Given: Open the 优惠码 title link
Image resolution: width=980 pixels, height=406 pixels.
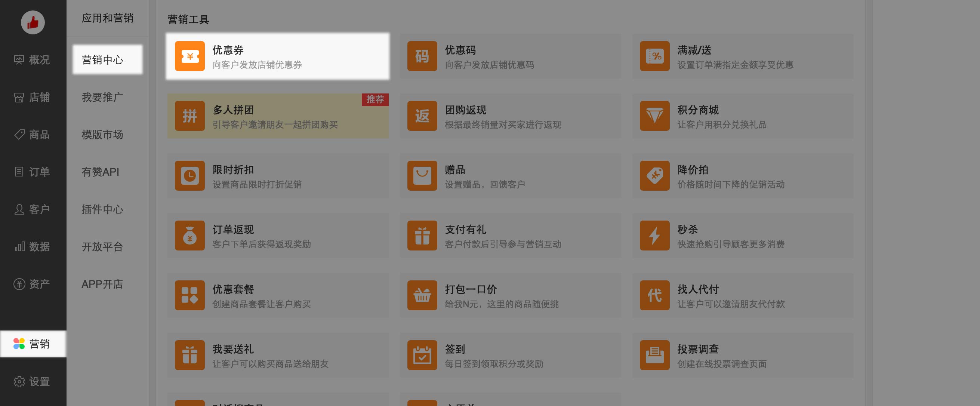Looking at the screenshot, I should tap(460, 50).
